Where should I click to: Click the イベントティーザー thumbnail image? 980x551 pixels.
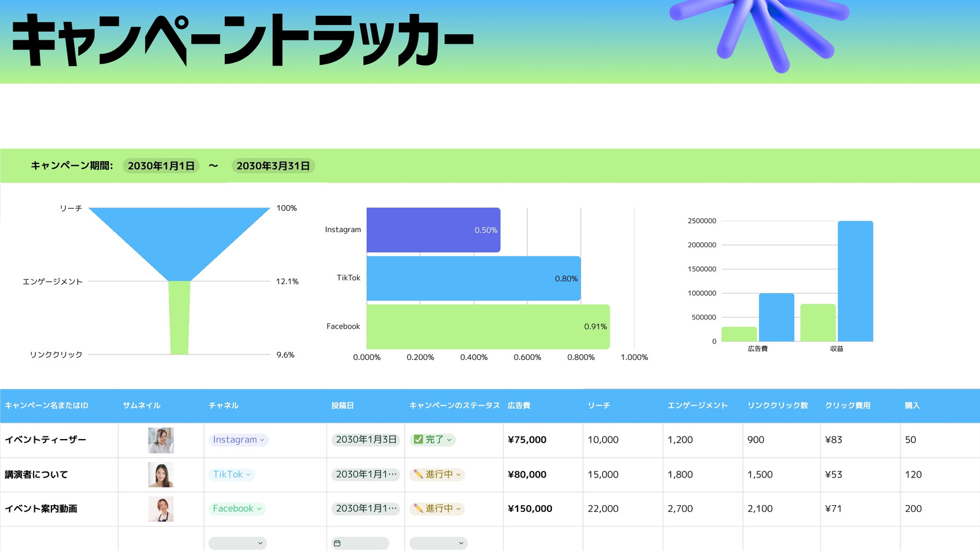pyautogui.click(x=161, y=440)
